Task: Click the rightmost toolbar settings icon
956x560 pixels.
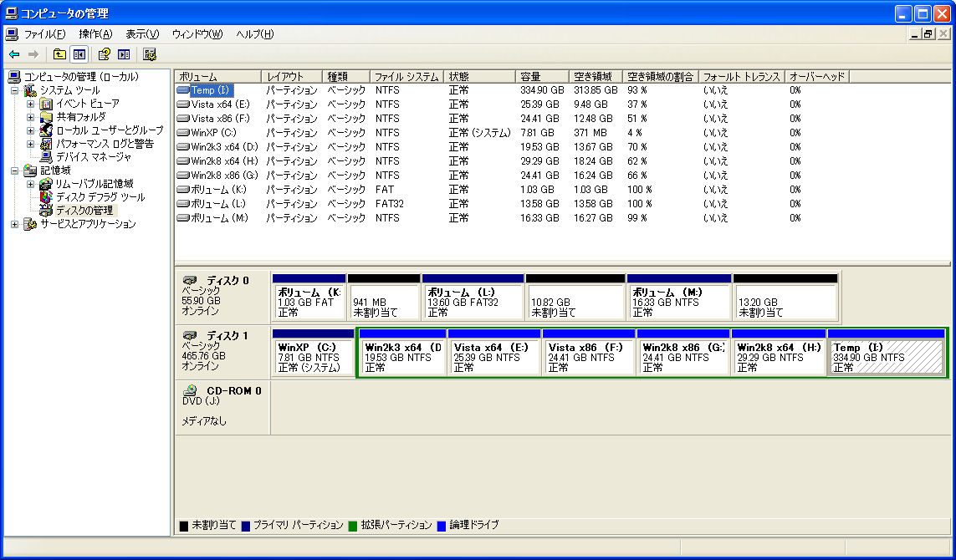Action: click(150, 54)
